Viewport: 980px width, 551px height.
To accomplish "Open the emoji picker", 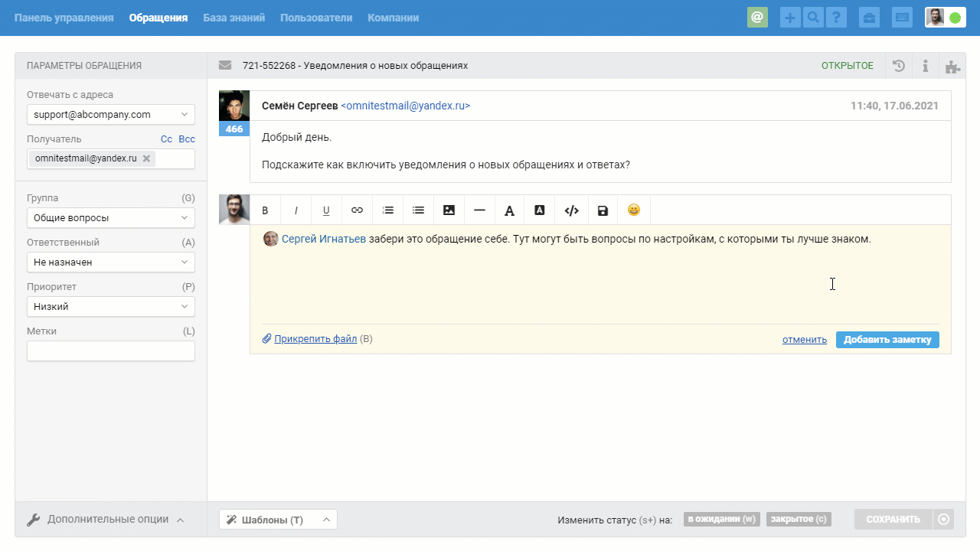I will click(633, 210).
